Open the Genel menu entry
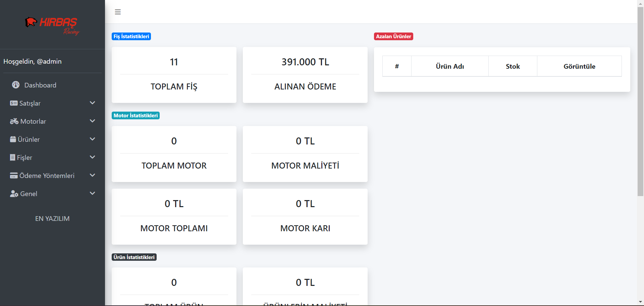This screenshot has width=644, height=306. coord(29,194)
